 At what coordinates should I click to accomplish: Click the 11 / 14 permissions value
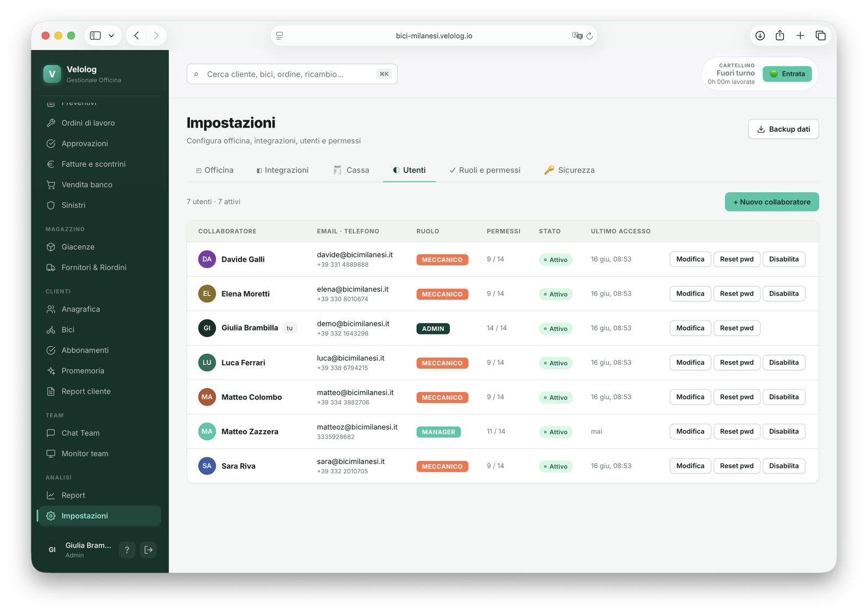pos(496,432)
